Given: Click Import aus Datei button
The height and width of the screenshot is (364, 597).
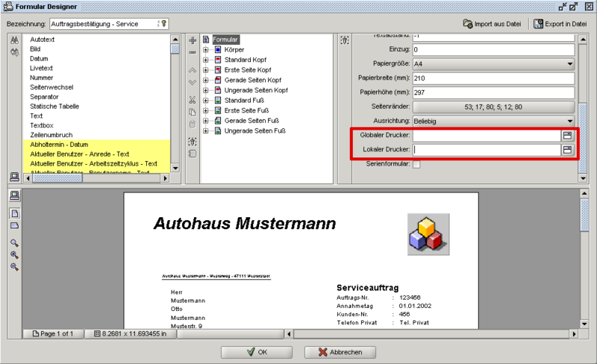Looking at the screenshot, I should click(491, 24).
